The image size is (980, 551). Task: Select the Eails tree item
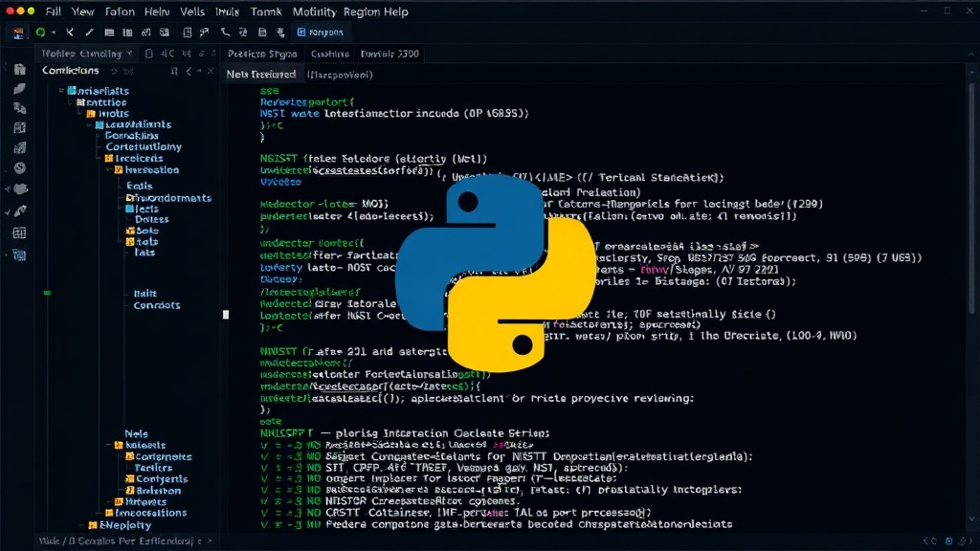[140, 186]
